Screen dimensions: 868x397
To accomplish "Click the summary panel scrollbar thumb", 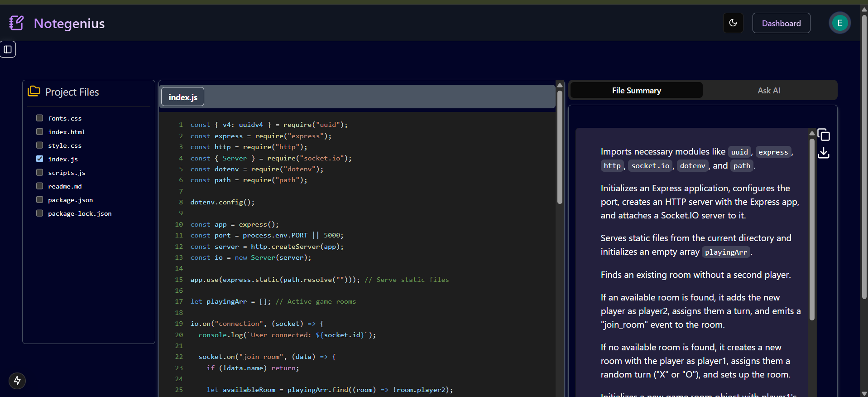I will [x=812, y=229].
